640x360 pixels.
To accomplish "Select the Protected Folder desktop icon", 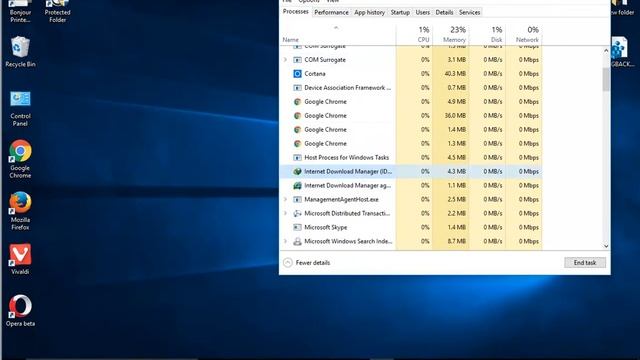I will 58,11.
